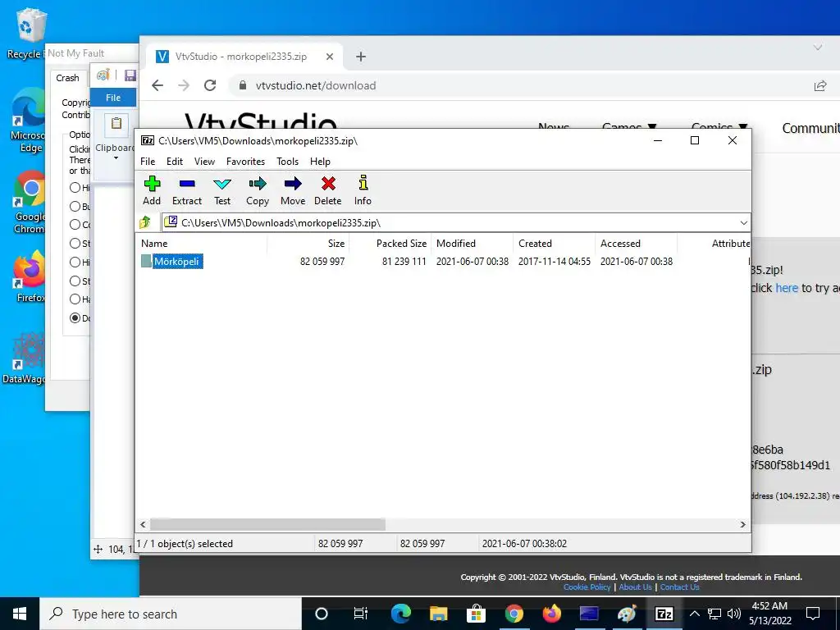Click the Chrome back arrow
The width and height of the screenshot is (840, 630).
click(157, 85)
